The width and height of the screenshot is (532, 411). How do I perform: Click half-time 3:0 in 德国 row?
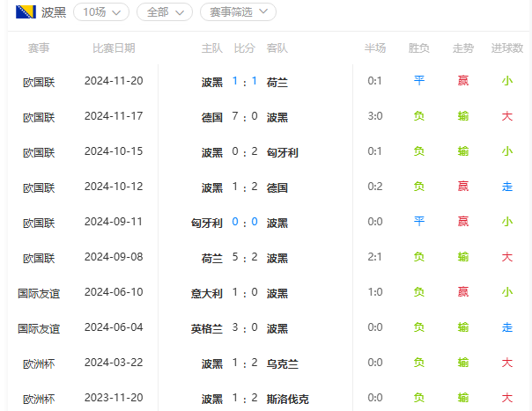(x=375, y=116)
